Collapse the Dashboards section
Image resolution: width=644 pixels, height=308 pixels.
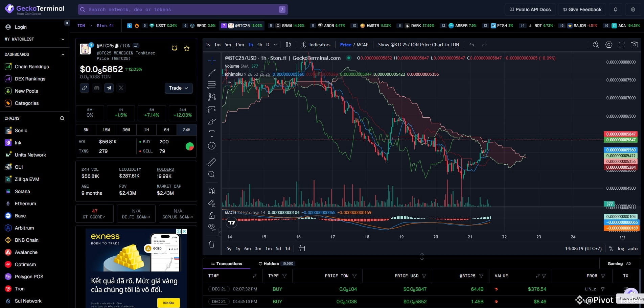[63, 54]
